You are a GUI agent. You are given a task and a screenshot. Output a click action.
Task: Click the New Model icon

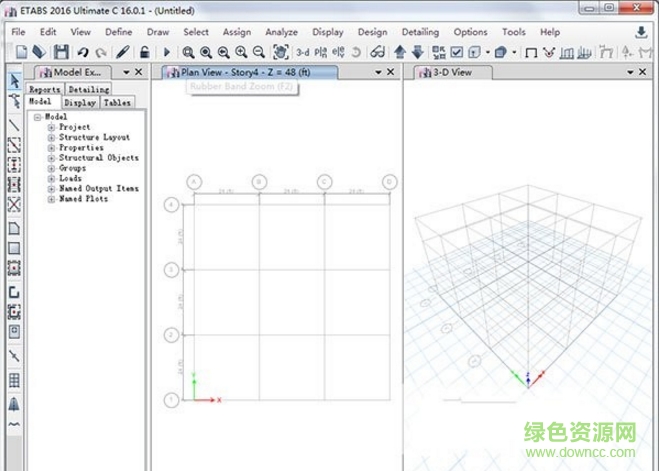coord(19,51)
